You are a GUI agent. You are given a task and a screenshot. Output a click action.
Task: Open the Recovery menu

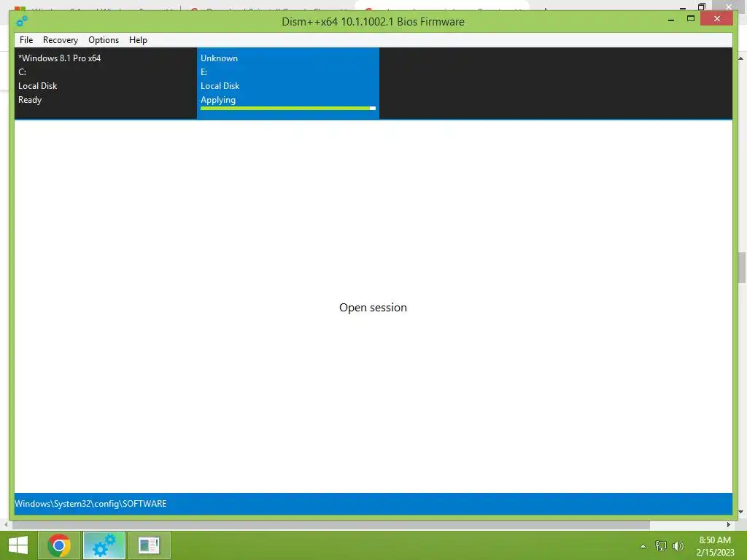click(x=61, y=40)
